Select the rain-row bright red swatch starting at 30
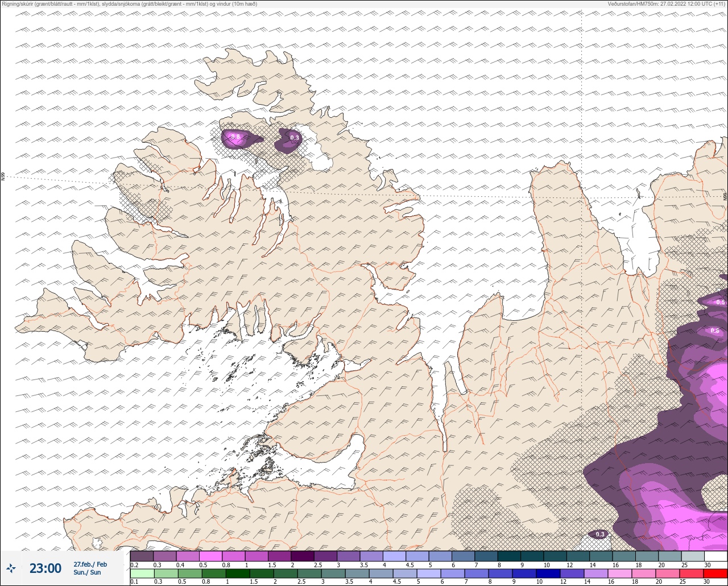The height and width of the screenshot is (586, 728). [716, 573]
